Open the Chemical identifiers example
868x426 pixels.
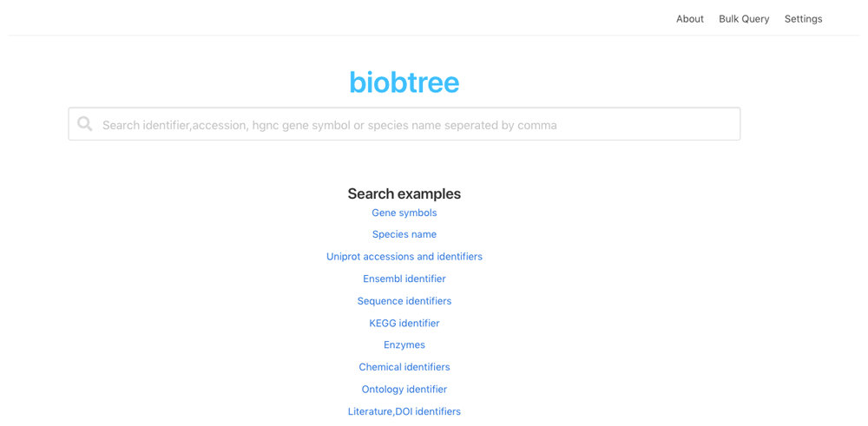(x=404, y=367)
